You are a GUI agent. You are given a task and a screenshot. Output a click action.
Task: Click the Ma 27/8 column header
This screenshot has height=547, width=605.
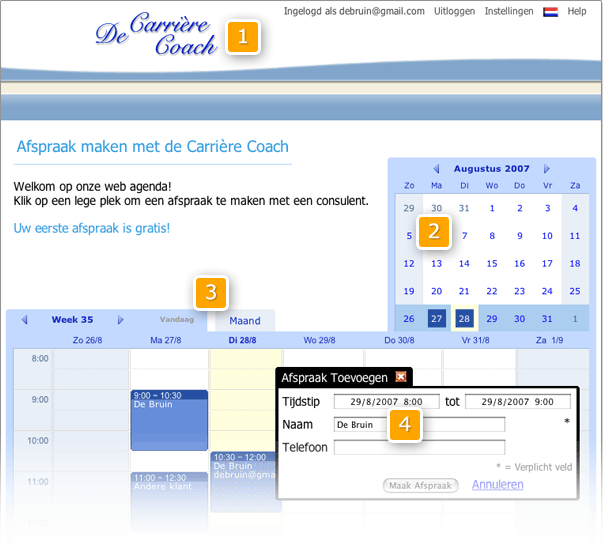tap(166, 340)
